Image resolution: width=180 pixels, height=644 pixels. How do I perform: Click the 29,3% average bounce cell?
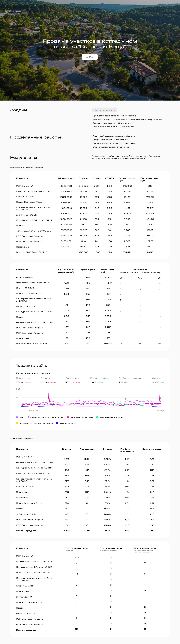[107, 531]
